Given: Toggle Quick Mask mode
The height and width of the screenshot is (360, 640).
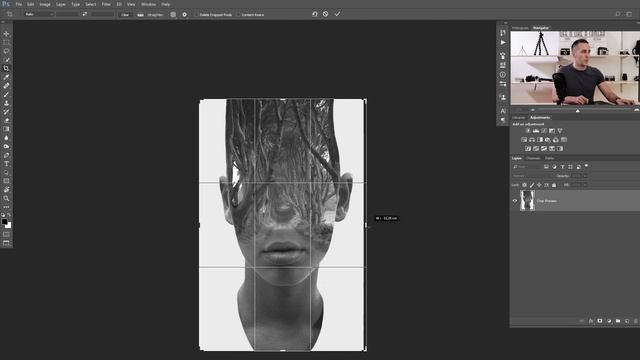Looking at the screenshot, I should click(6, 234).
